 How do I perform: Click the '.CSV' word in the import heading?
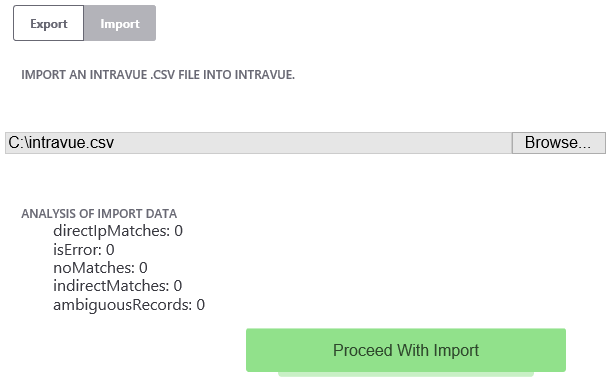coord(163,75)
